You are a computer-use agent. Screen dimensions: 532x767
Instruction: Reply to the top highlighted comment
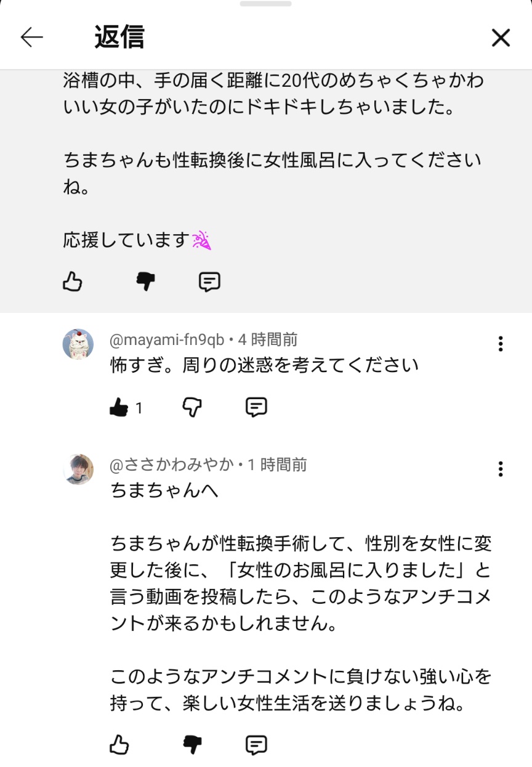[209, 282]
